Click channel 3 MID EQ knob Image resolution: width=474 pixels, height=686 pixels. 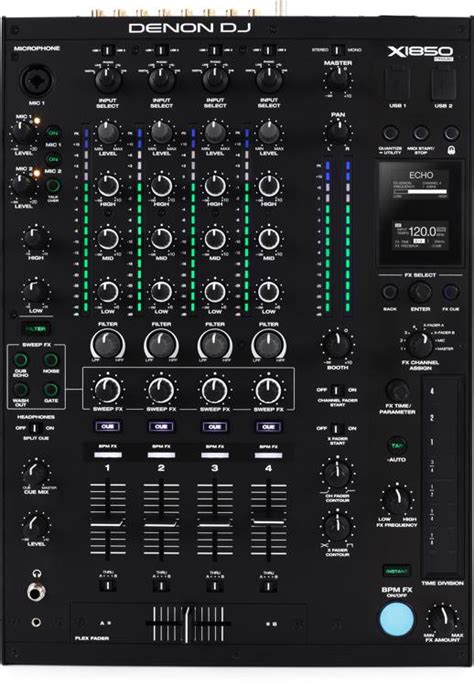[215, 239]
